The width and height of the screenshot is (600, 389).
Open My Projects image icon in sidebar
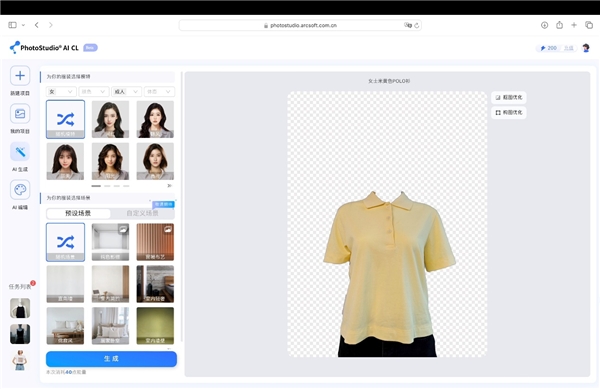click(x=20, y=114)
